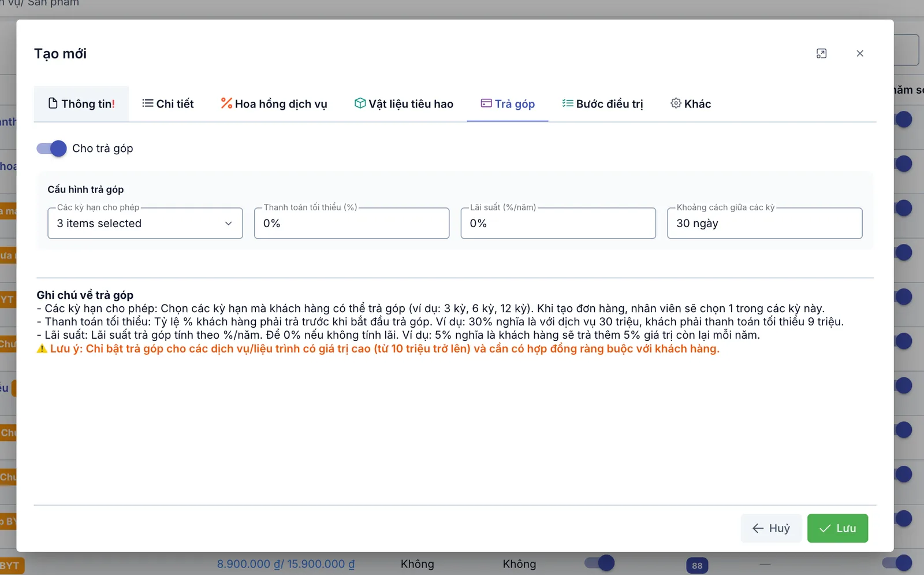Close the Tạo mới dialog

(860, 54)
